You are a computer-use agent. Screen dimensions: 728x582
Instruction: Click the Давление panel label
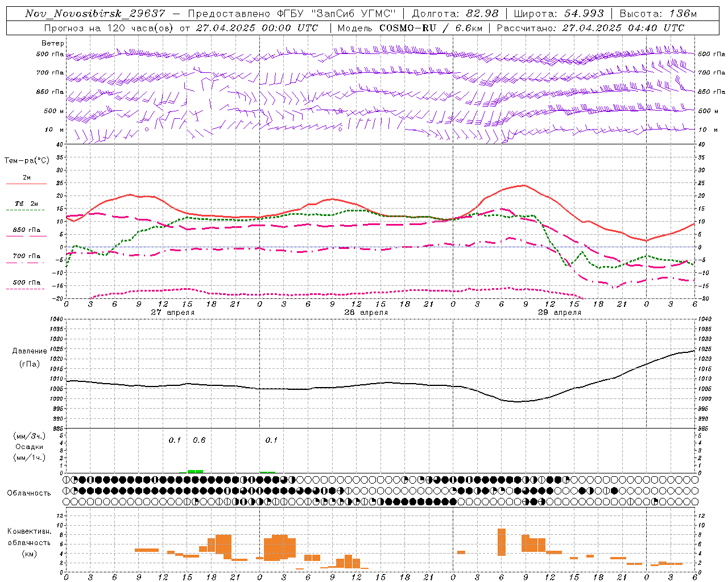[x=30, y=351]
